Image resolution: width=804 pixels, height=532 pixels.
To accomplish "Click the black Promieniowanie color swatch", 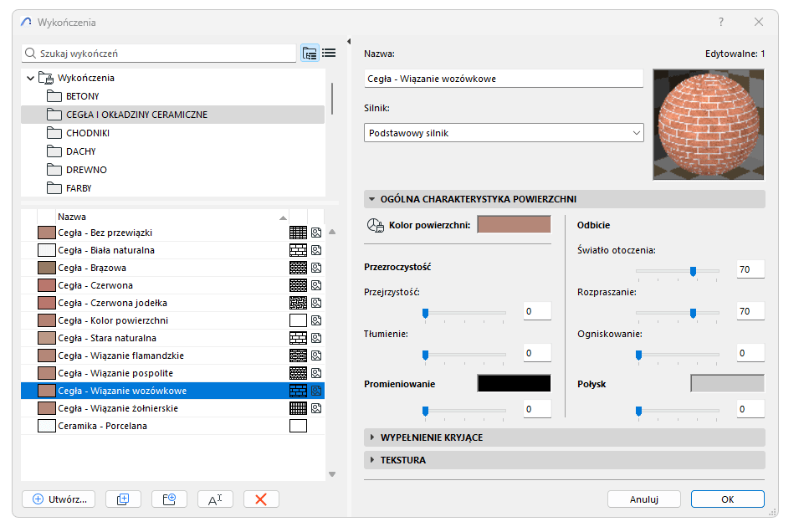I will [x=514, y=383].
